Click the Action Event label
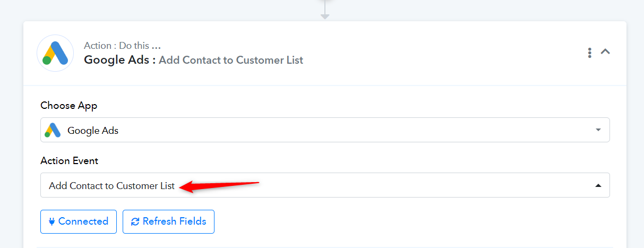644x248 pixels. click(x=70, y=161)
